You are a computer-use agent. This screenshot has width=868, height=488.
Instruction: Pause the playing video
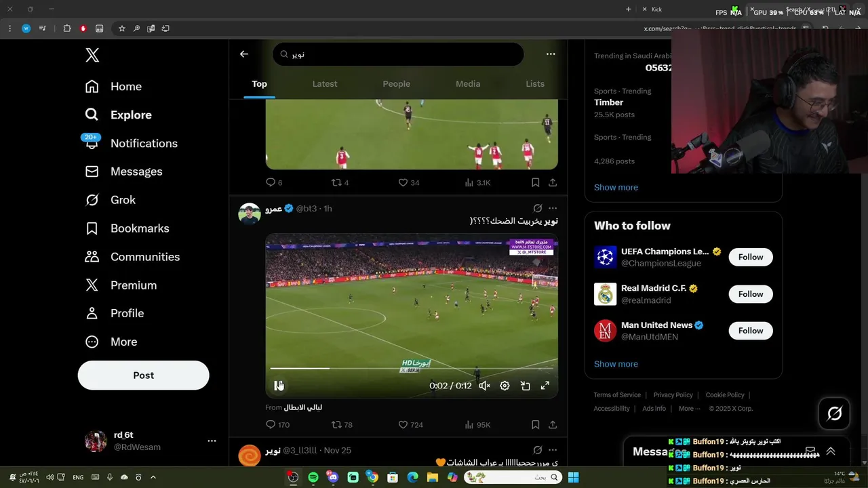click(x=278, y=386)
